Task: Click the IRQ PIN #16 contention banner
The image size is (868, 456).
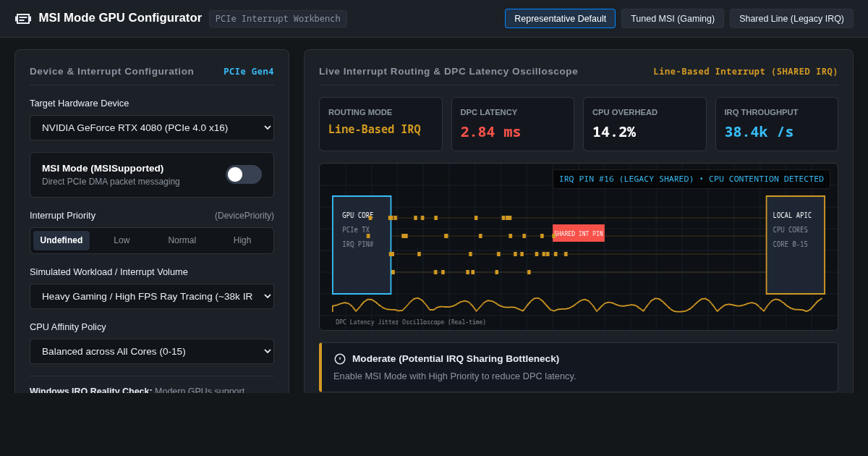Action: pos(692,179)
